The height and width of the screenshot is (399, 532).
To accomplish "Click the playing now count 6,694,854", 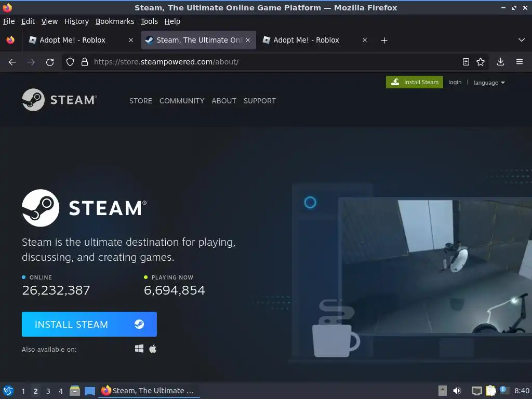I will [x=175, y=290].
